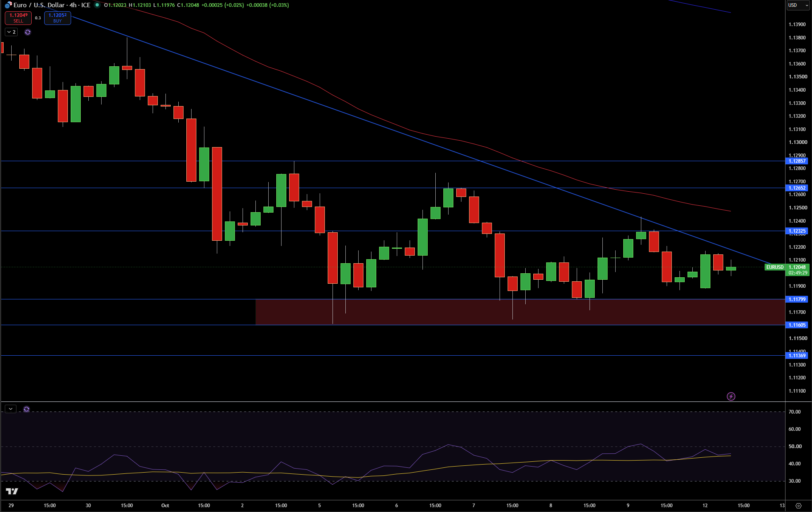This screenshot has height=512, width=812.
Task: Click the 02:49:29 candle countdown timer
Action: click(798, 273)
